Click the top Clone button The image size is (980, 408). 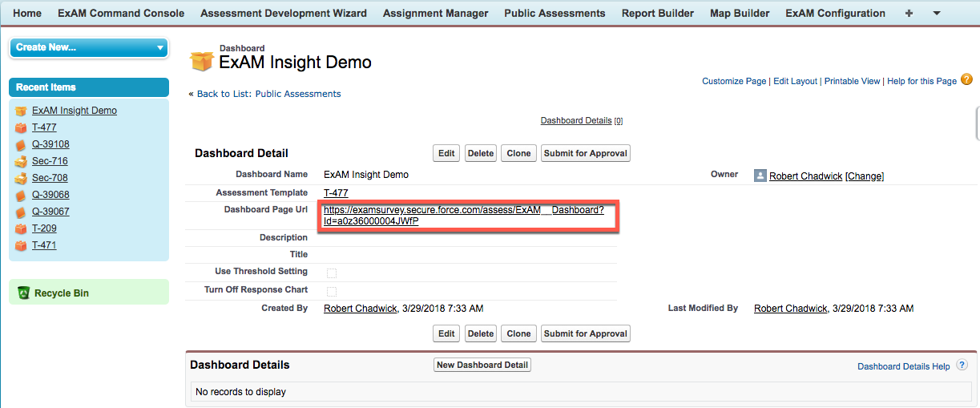point(519,153)
